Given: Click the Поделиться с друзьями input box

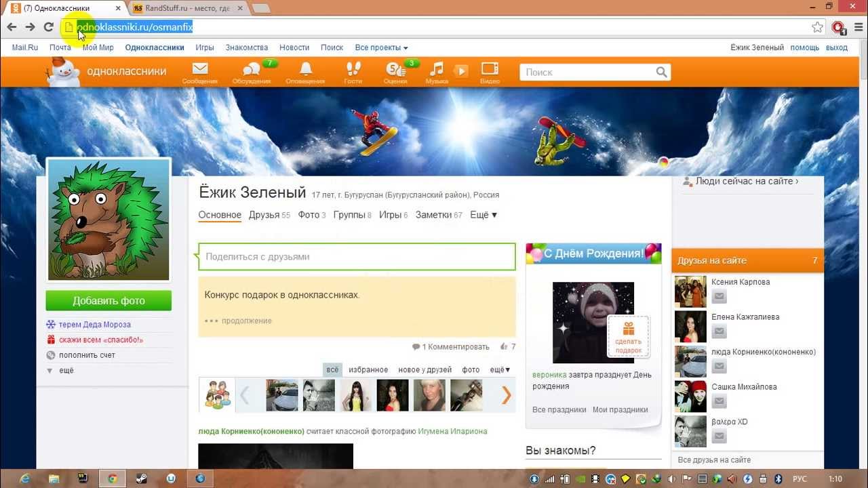Looking at the screenshot, I should [357, 257].
